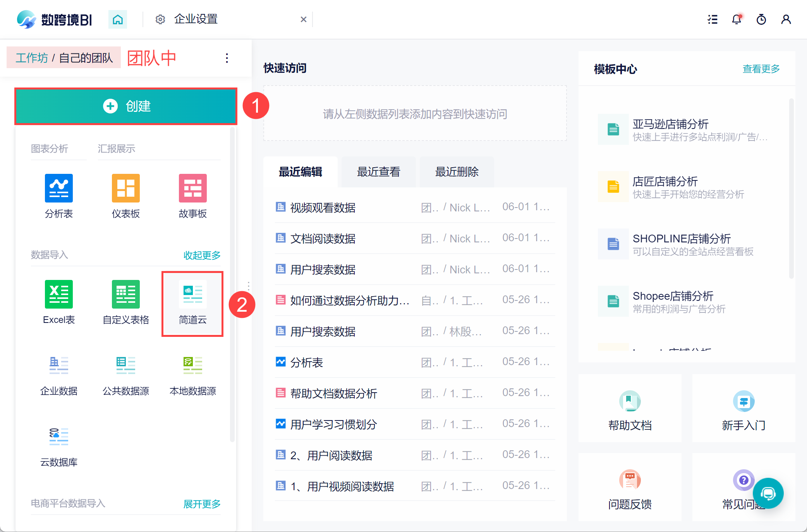Select the 本地数据源 local source icon
The image size is (807, 532).
point(192,366)
